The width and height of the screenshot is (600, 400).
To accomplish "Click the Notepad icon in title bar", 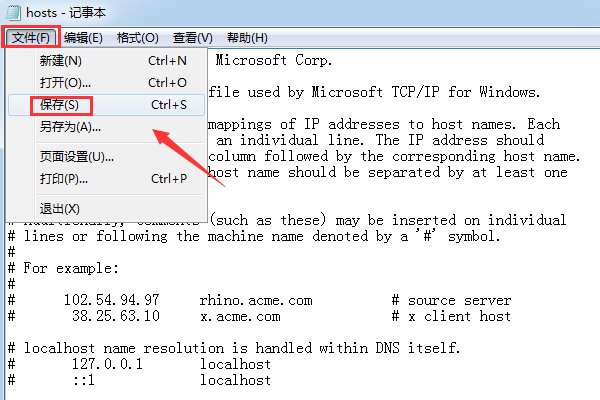I will [13, 13].
